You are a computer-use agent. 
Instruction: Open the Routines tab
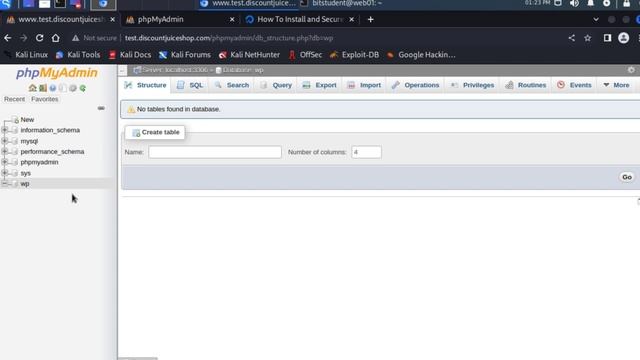click(526, 85)
